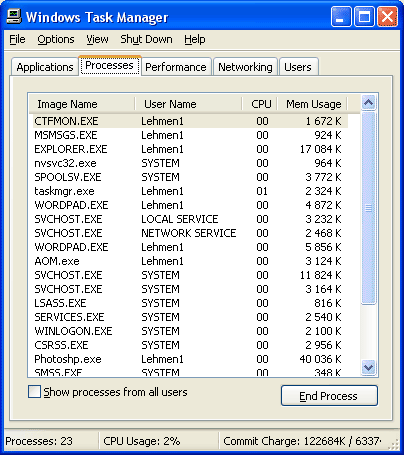Image resolution: width=404 pixels, height=455 pixels.
Task: Select the nvsvc32.exe process
Action: click(190, 163)
